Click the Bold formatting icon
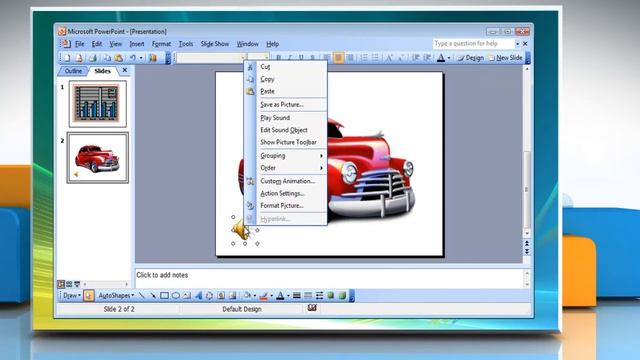The image size is (640, 360). point(278,58)
